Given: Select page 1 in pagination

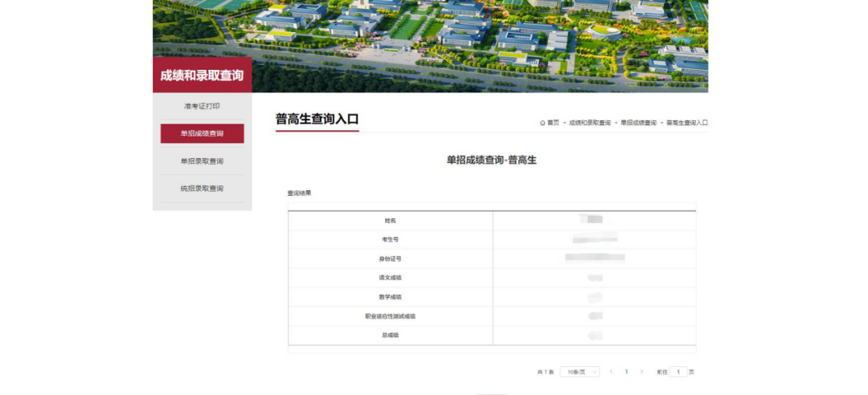Looking at the screenshot, I should coord(627,372).
